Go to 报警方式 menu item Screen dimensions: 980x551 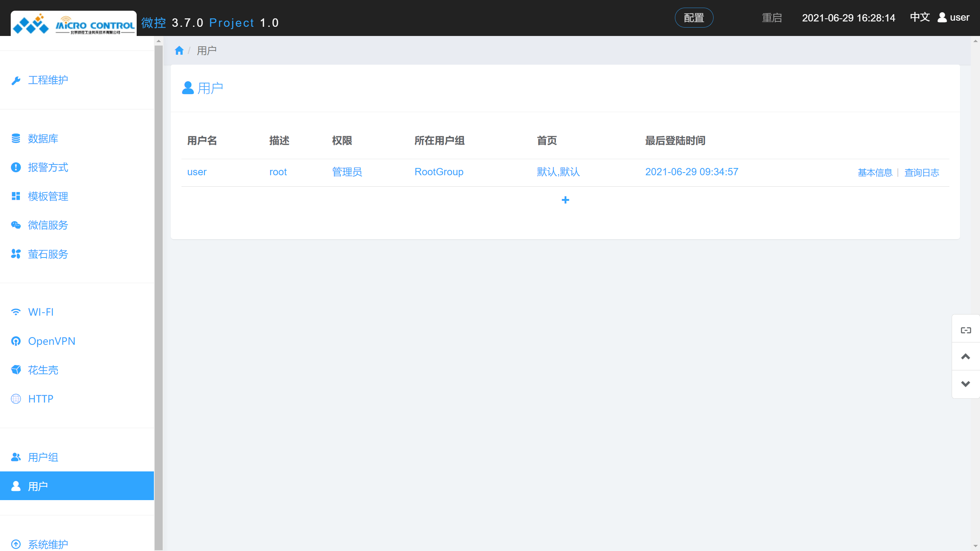48,167
